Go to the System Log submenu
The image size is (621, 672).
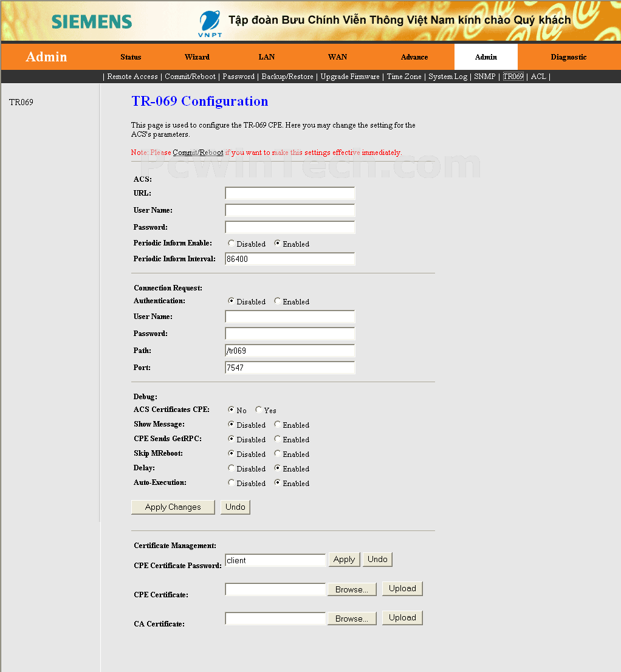448,77
